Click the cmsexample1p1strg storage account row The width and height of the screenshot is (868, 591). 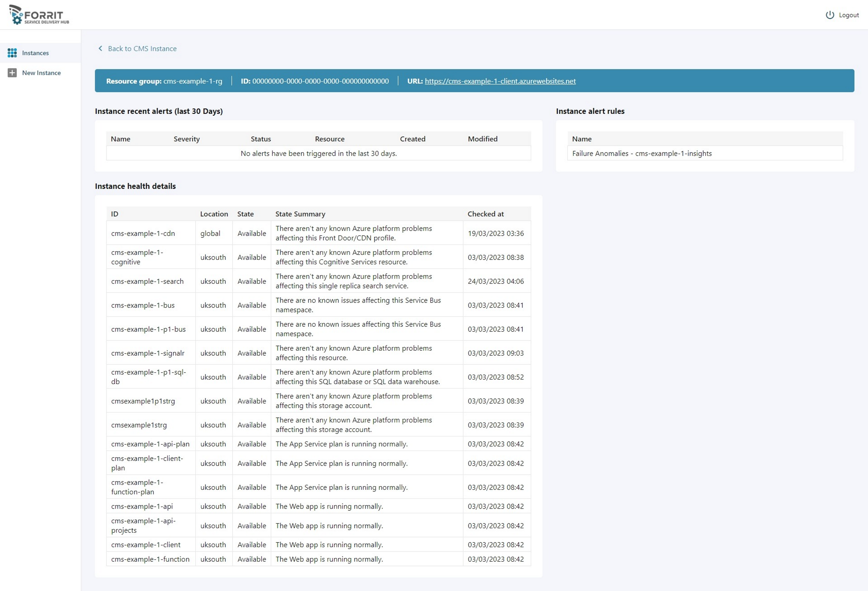142,401
